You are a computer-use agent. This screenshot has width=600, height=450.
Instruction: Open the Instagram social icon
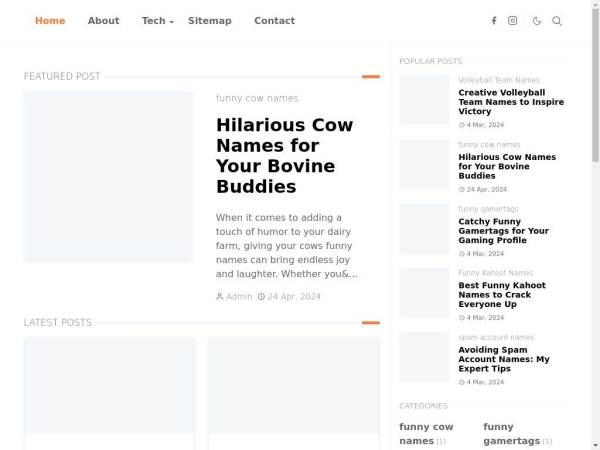513,21
